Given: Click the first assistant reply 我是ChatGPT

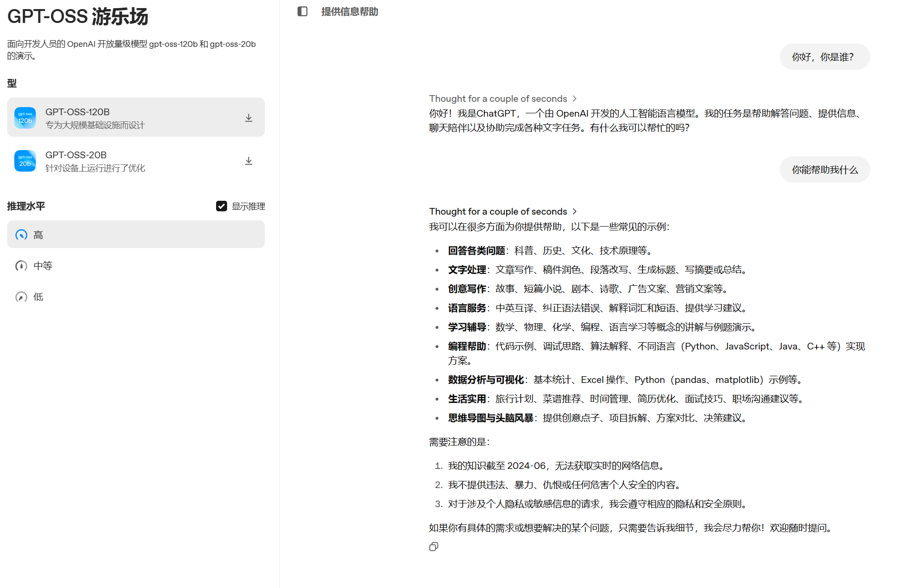Looking at the screenshot, I should [x=647, y=120].
